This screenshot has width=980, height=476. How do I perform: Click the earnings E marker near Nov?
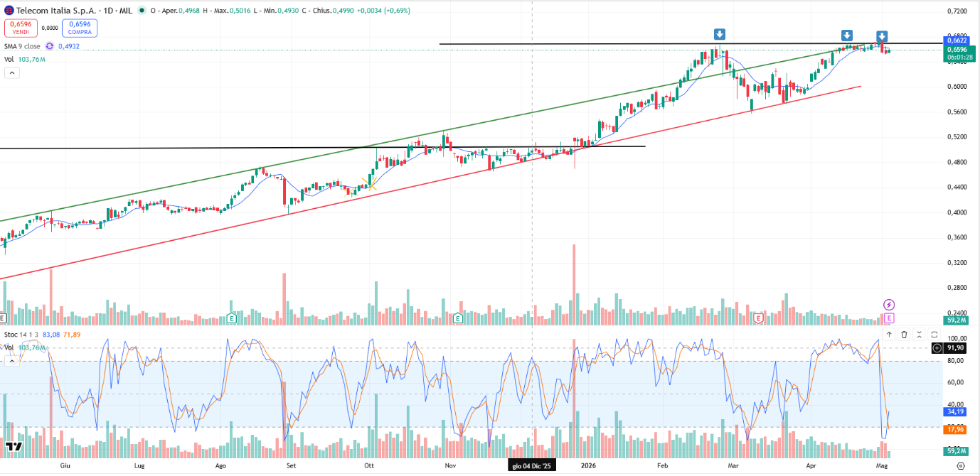click(x=458, y=318)
